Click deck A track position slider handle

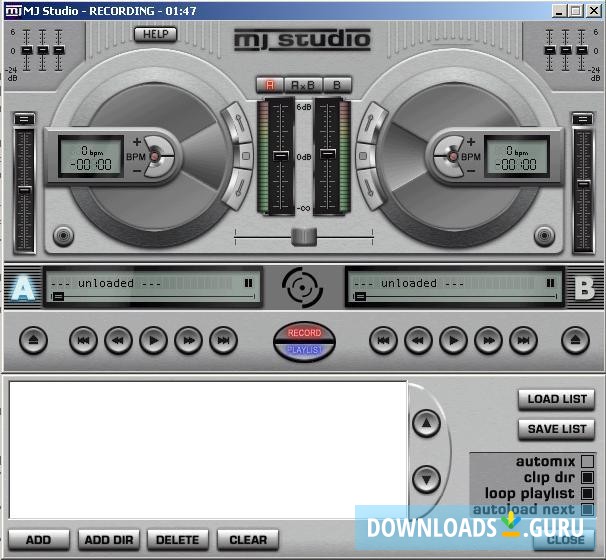coord(58,296)
